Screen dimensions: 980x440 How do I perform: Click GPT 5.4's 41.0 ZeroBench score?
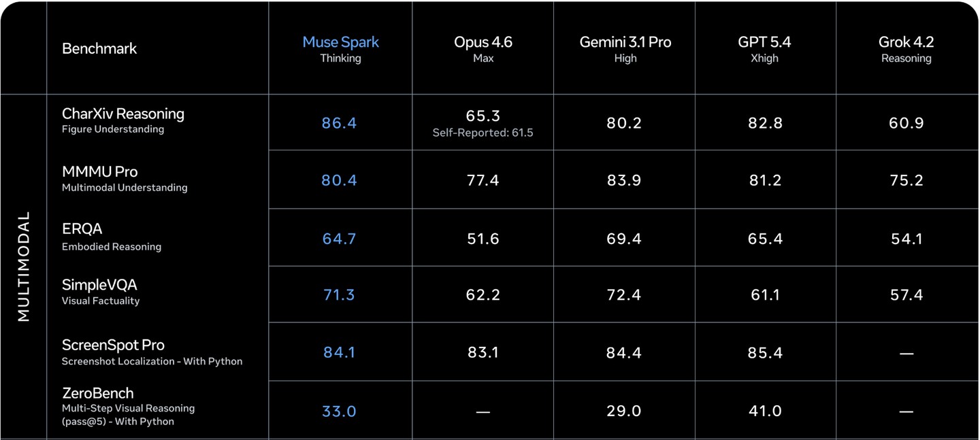[x=764, y=411]
